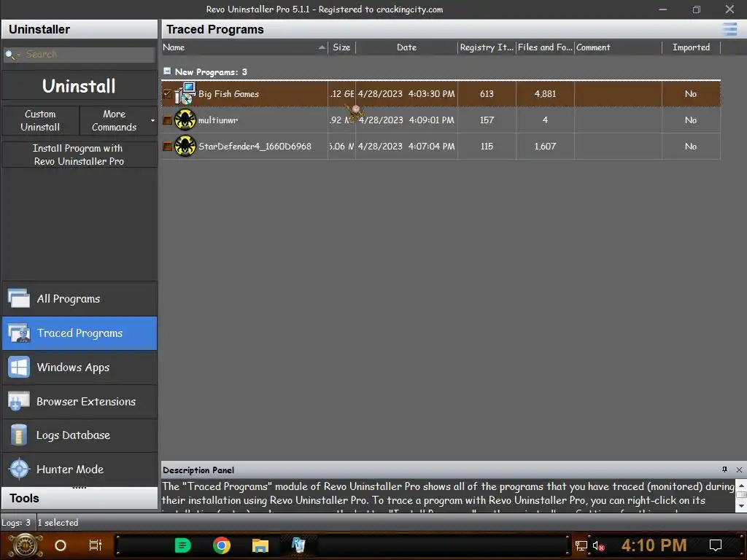747x560 pixels.
Task: Click the multiunwr spider icon
Action: (x=185, y=120)
